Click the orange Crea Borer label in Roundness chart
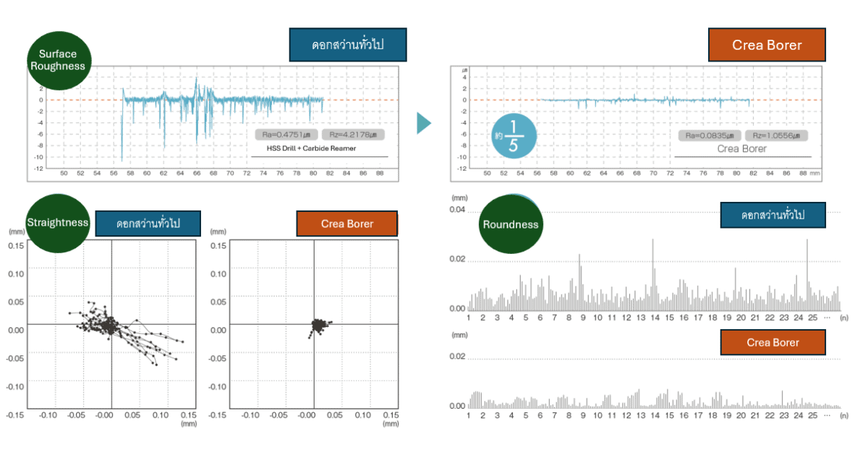The height and width of the screenshot is (450, 868). [773, 342]
